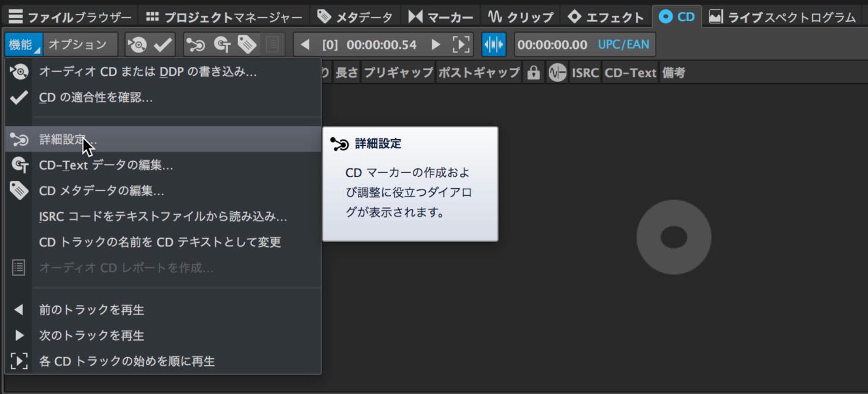The height and width of the screenshot is (394, 868).
Task: Click the waveform emphasis column header icon
Action: pos(557,73)
